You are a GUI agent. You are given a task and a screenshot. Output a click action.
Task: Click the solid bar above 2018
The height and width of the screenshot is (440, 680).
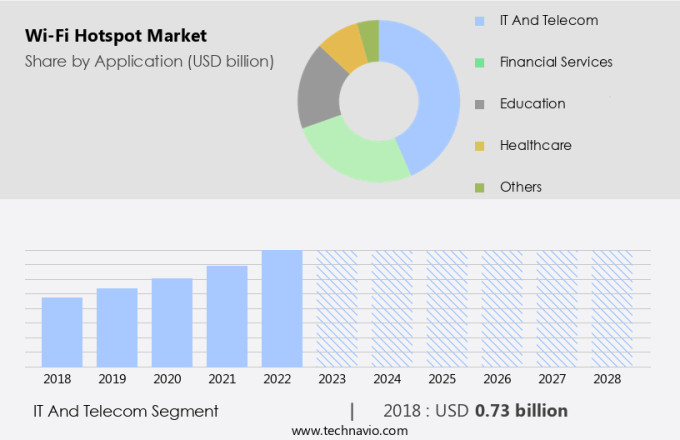62,332
